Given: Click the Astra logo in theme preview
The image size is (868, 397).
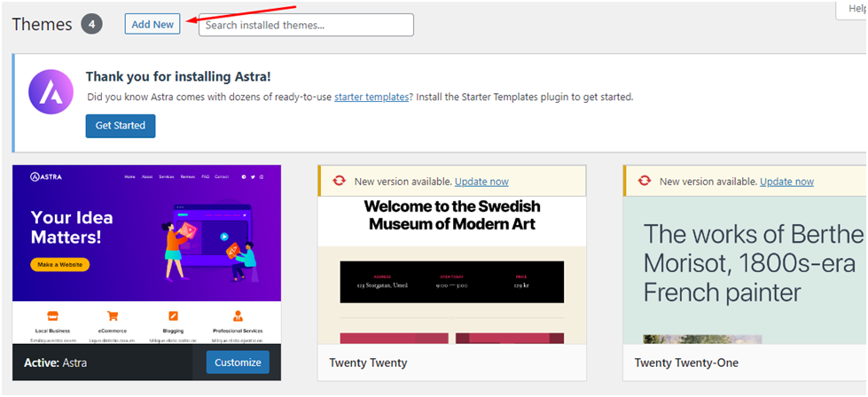Looking at the screenshot, I should tap(46, 177).
